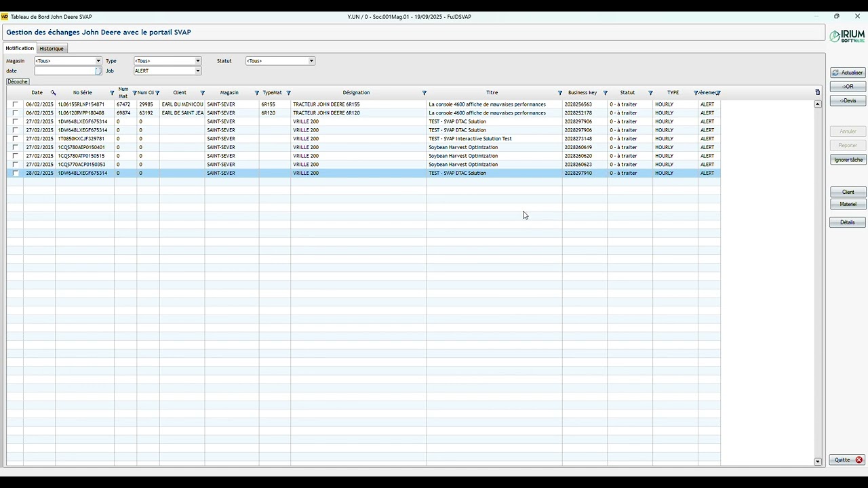
Task: Filter the TYPE column
Action: pyautogui.click(x=696, y=93)
